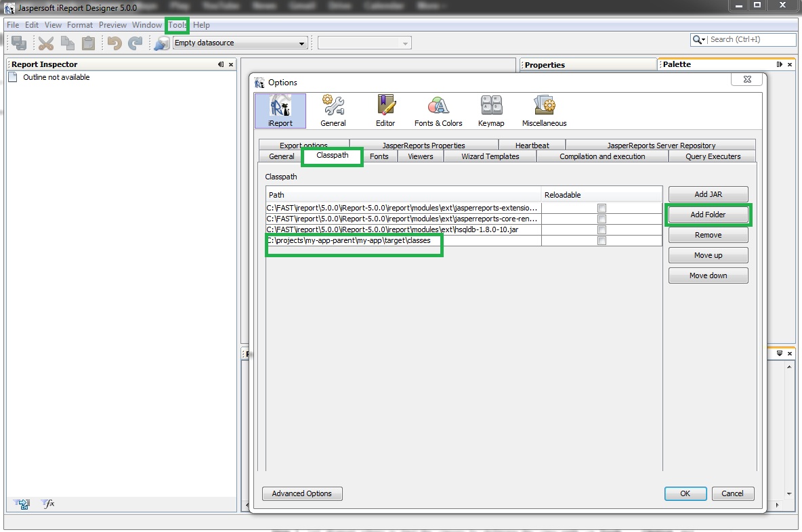Open the iReport settings section

[x=280, y=110]
